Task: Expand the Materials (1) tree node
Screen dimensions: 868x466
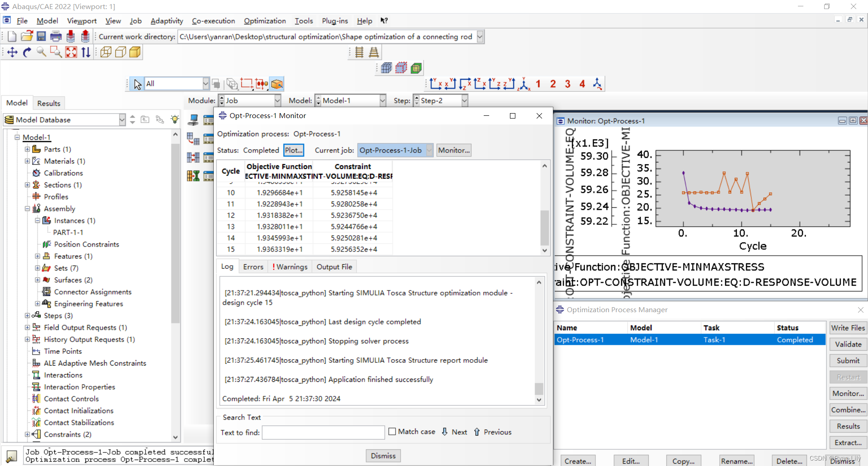Action: click(27, 161)
